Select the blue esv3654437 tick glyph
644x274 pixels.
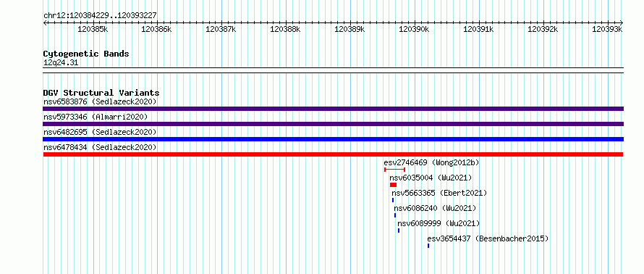428,246
